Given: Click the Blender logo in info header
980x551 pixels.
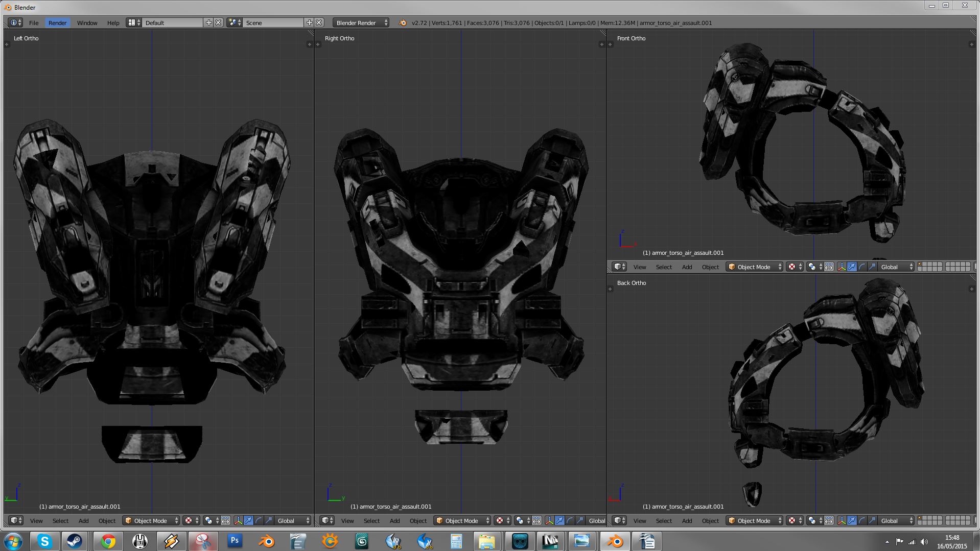Looking at the screenshot, I should click(x=403, y=22).
